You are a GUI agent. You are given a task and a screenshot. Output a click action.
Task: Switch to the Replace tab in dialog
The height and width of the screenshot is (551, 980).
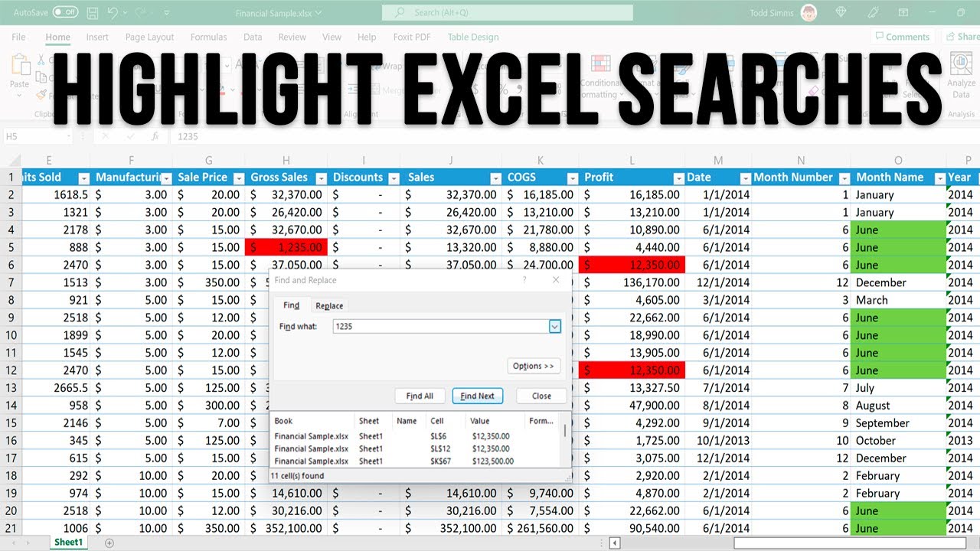329,305
